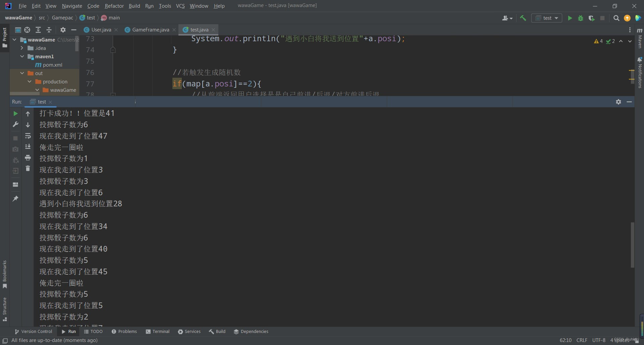Collapse all nodes in project panel
Screen dimensions: 644x345
[x=49, y=30]
